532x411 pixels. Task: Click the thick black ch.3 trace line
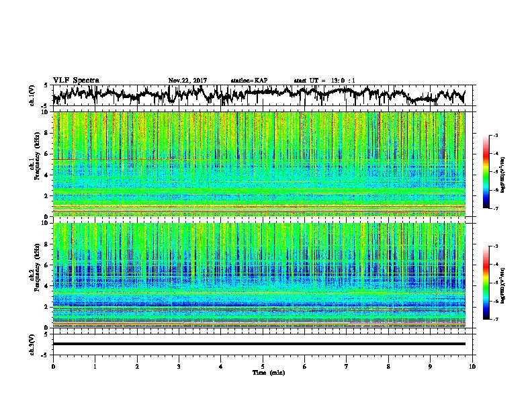pos(259,344)
